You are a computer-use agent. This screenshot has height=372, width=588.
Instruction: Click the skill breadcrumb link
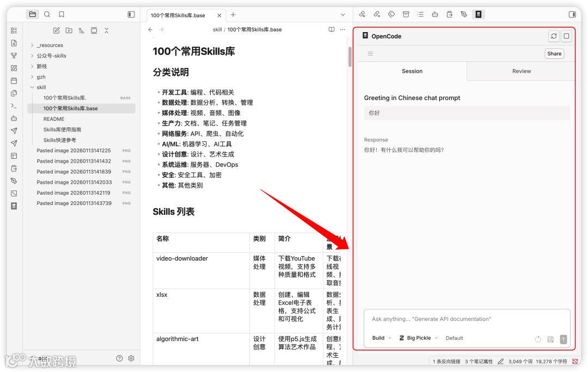pos(217,29)
